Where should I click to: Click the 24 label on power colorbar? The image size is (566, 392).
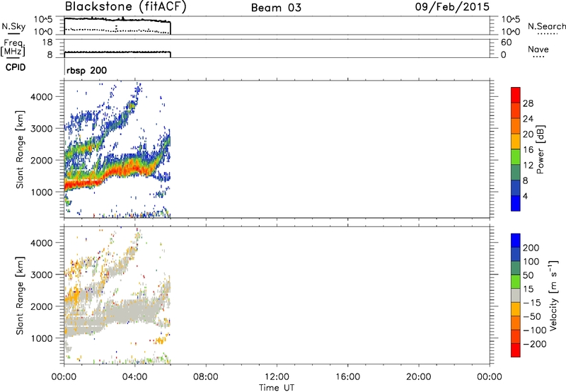[528, 119]
